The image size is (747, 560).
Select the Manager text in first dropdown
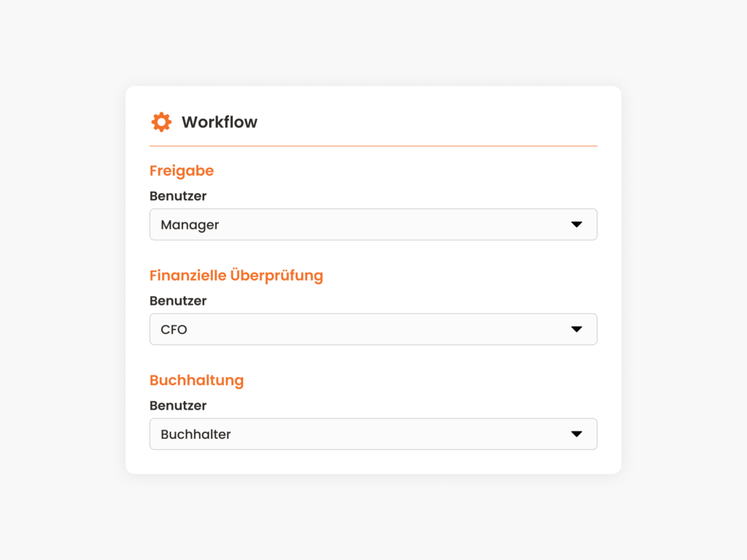(190, 225)
